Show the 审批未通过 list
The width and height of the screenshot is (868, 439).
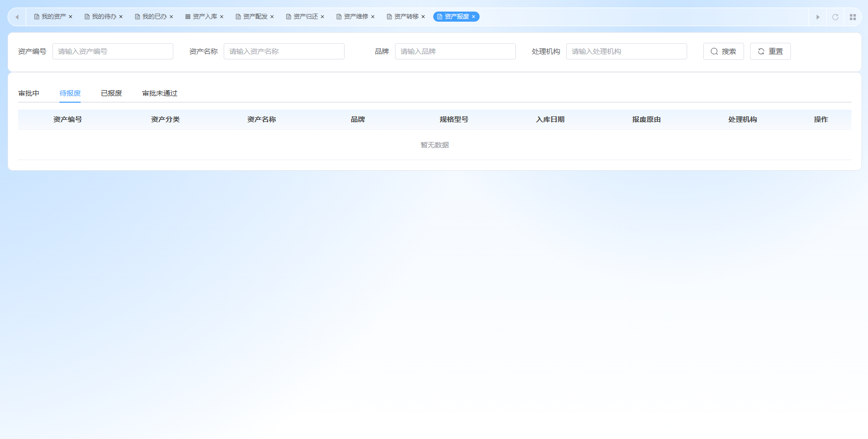point(160,93)
